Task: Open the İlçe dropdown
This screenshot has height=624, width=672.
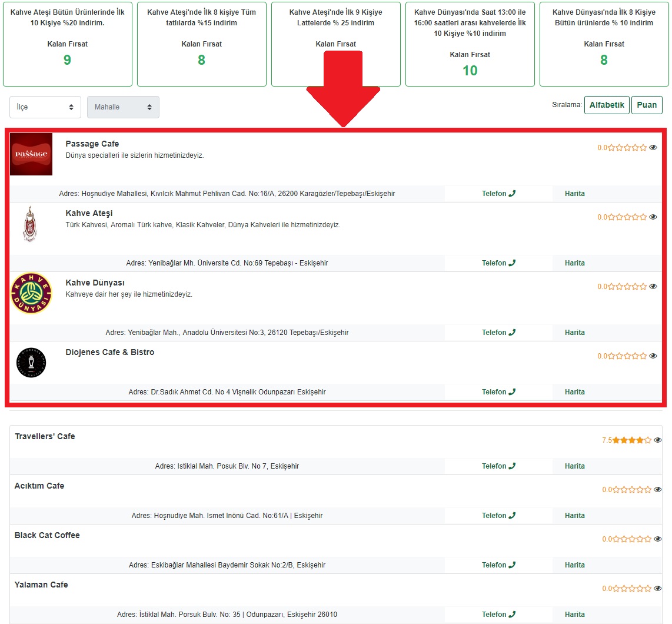Action: tap(45, 107)
